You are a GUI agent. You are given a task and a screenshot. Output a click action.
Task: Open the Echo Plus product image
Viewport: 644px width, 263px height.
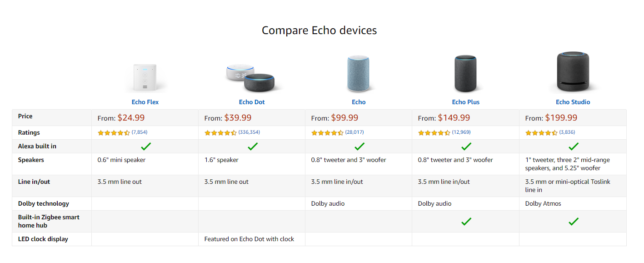click(466, 74)
